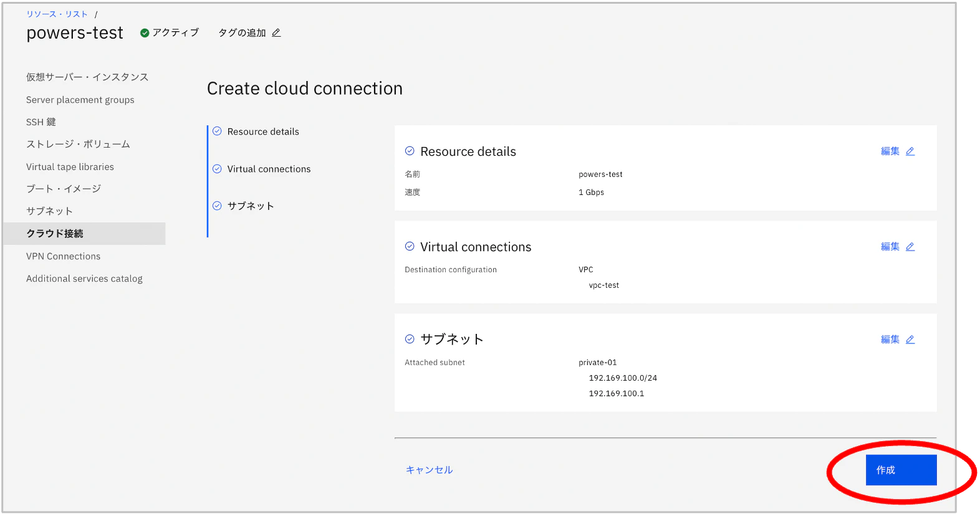This screenshot has height=514, width=980.
Task: Click the Attached subnet label
Action: 435,363
